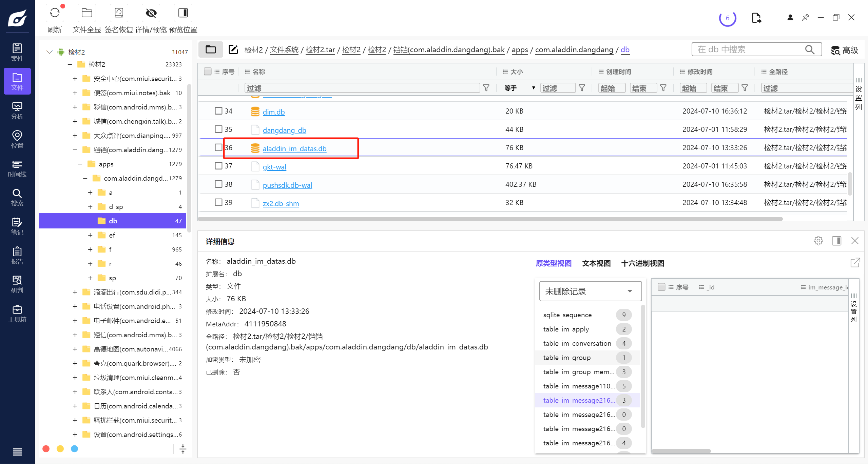Screen dimensions: 868x464
Task: Click the 刷新 refresh icon
Action: [55, 13]
